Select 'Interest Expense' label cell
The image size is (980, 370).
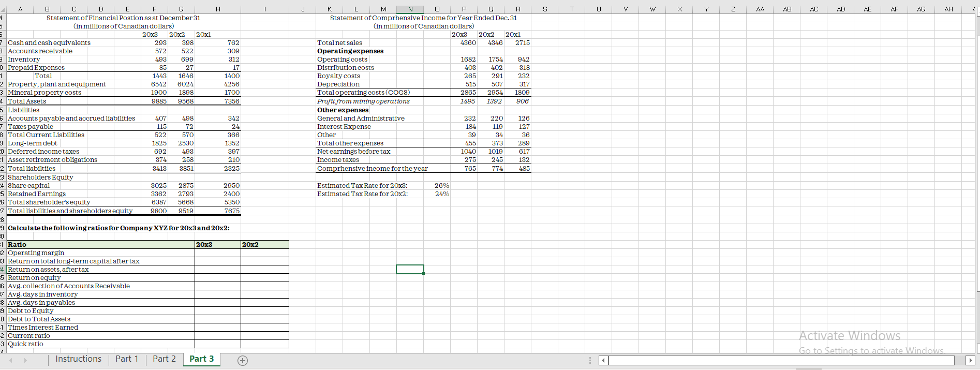point(344,127)
